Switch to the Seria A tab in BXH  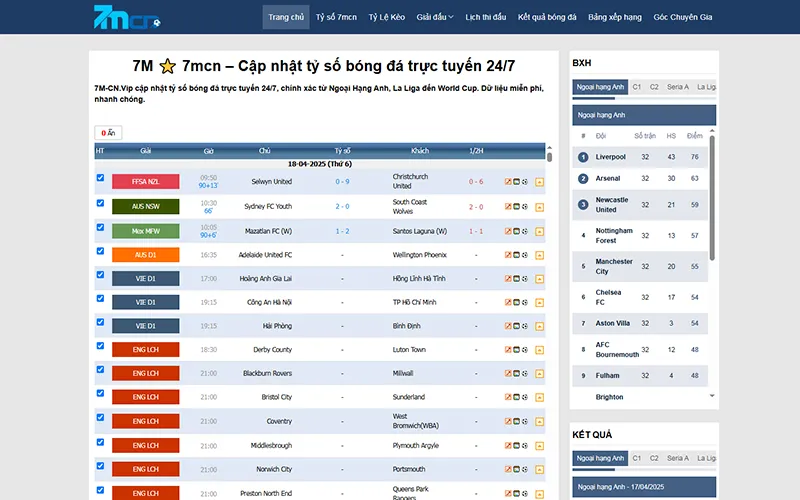[677, 87]
